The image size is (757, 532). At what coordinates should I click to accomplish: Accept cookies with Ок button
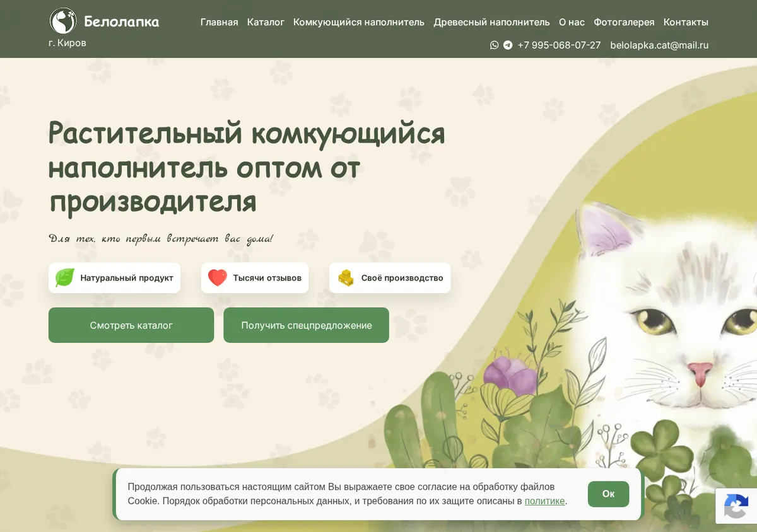(608, 494)
